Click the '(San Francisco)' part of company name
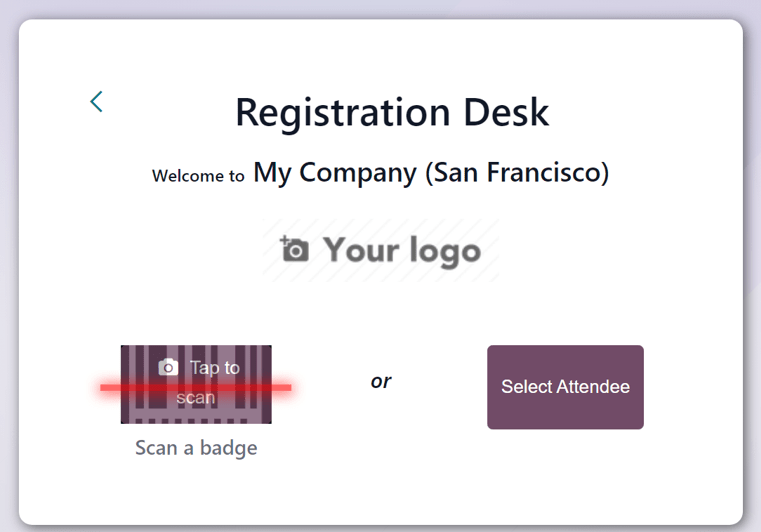761x532 pixels. [x=516, y=172]
